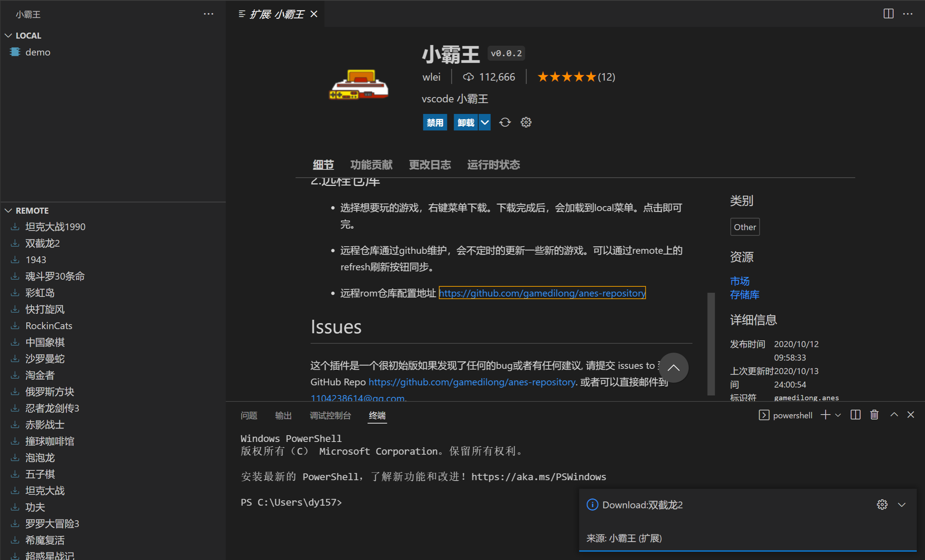Click the kill terminal trash icon

(x=874, y=415)
